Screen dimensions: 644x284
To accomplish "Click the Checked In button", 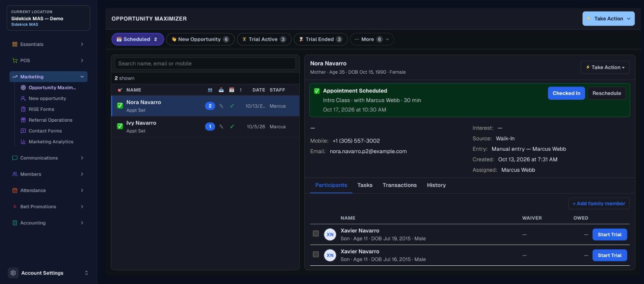I will (x=566, y=93).
